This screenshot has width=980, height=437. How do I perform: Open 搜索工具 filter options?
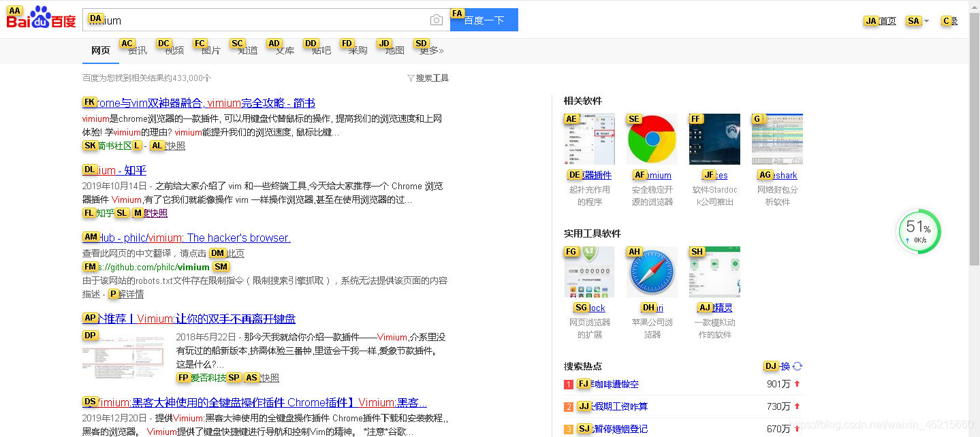pyautogui.click(x=428, y=78)
